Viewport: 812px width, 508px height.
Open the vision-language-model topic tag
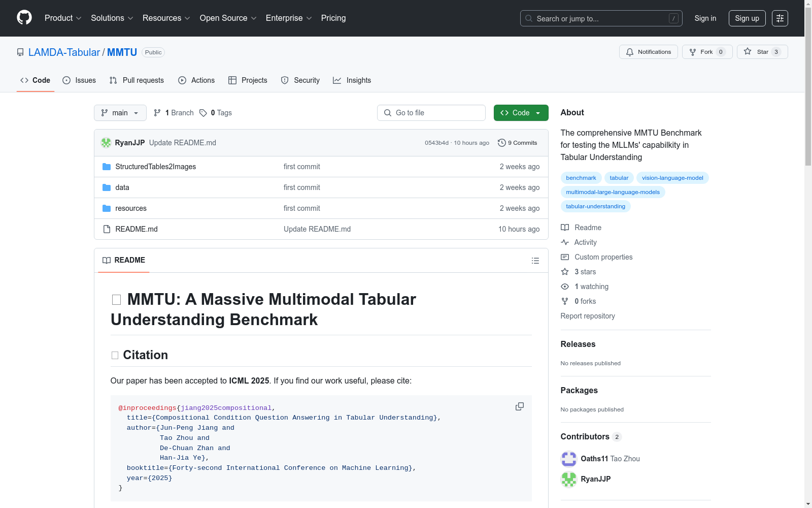672,178
